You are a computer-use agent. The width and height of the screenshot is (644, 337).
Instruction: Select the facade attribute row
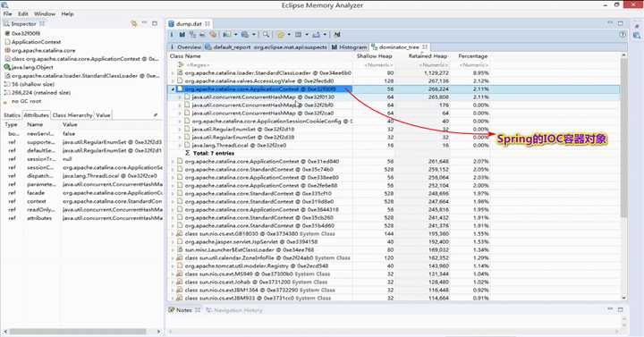pyautogui.click(x=83, y=193)
